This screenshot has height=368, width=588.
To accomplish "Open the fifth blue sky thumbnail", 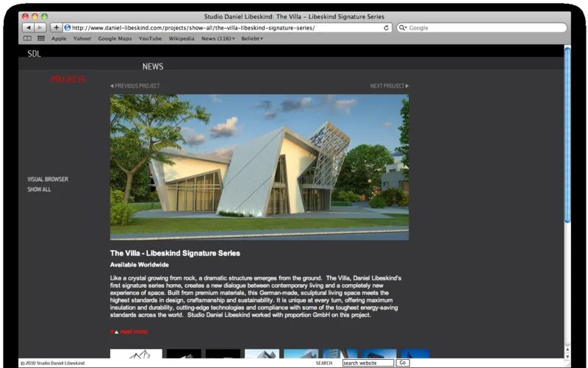I will [x=301, y=354].
